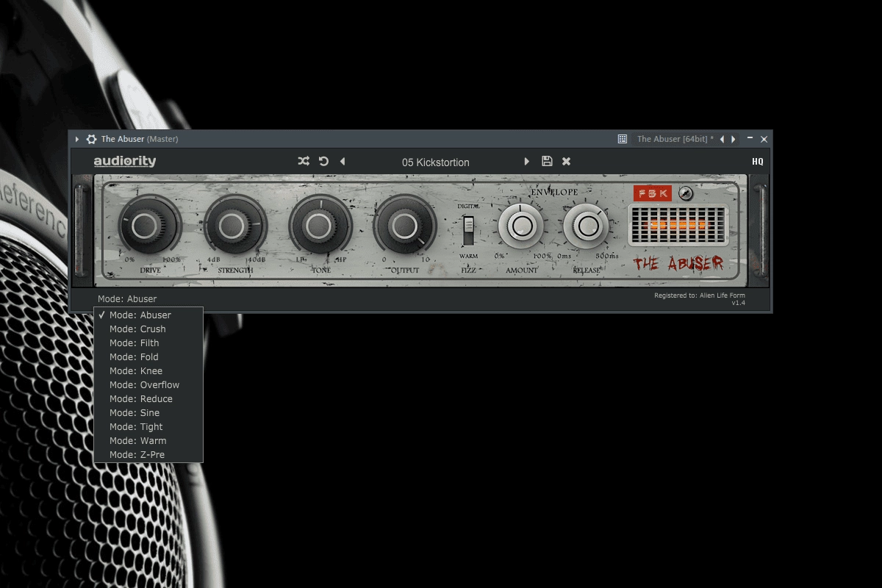
Task: Randomize settings with the shuffle icon
Action: coord(304,161)
